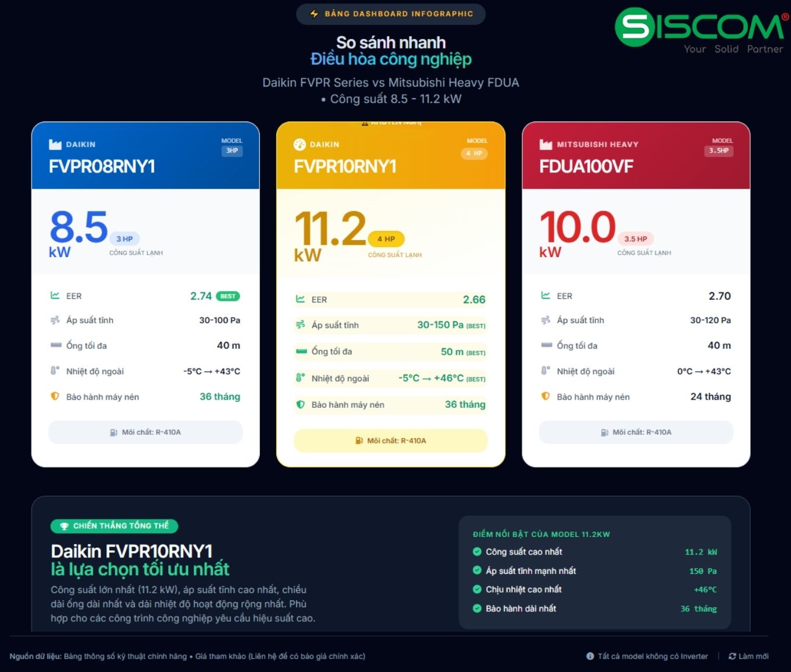The height and width of the screenshot is (672, 791).
Task: Click the lightning bolt icon in the dashboard badge
Action: tap(314, 13)
